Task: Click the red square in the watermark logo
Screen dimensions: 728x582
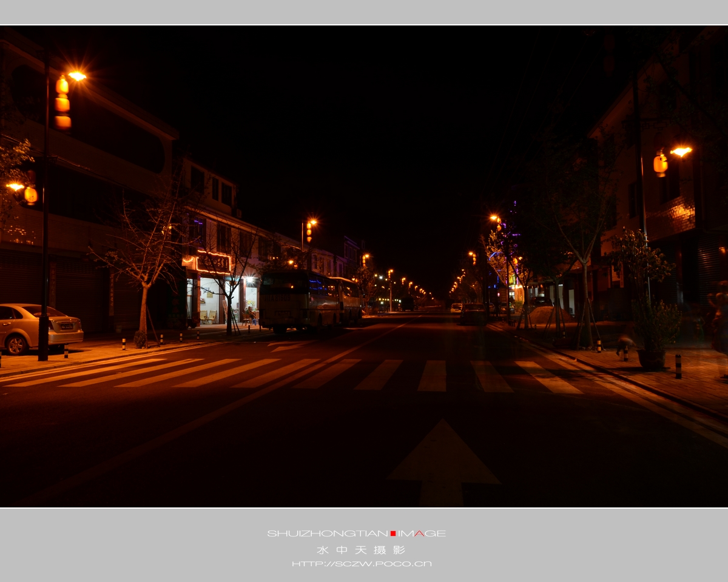Action: tap(393, 533)
